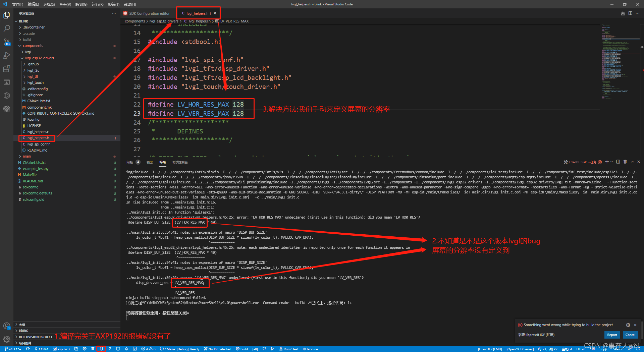Open Manage gear in activity bar

[7, 339]
